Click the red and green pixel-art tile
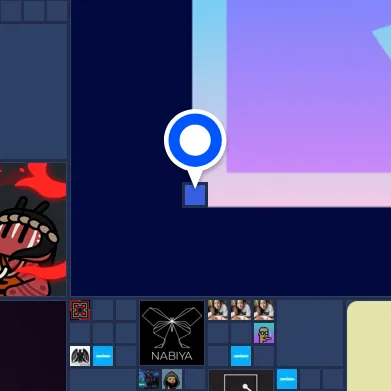The image size is (391, 391). (80, 310)
